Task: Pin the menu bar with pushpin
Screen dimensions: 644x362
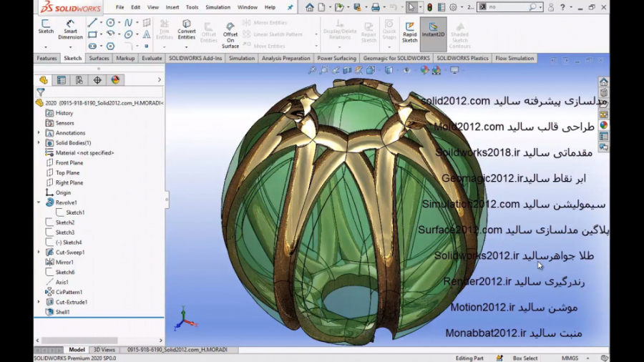Action: coord(290,7)
